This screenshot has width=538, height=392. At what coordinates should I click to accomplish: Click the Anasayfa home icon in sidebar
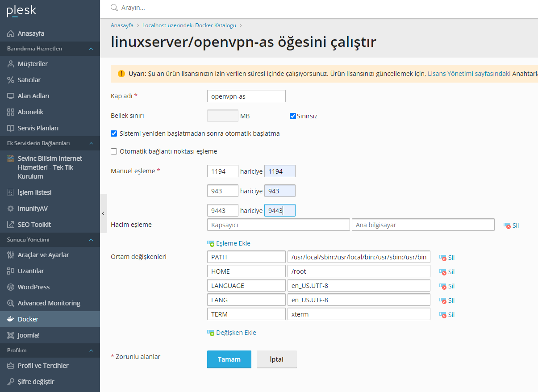(11, 33)
